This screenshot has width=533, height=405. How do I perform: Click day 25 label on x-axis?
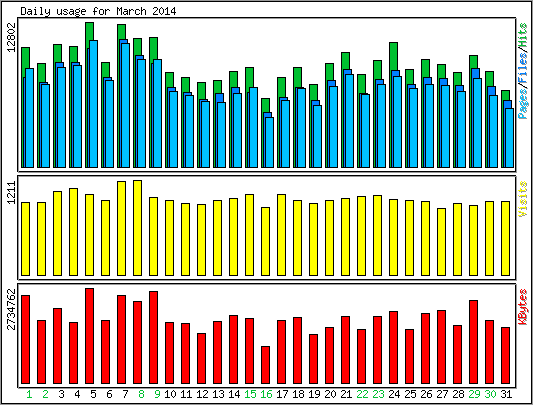(410, 394)
